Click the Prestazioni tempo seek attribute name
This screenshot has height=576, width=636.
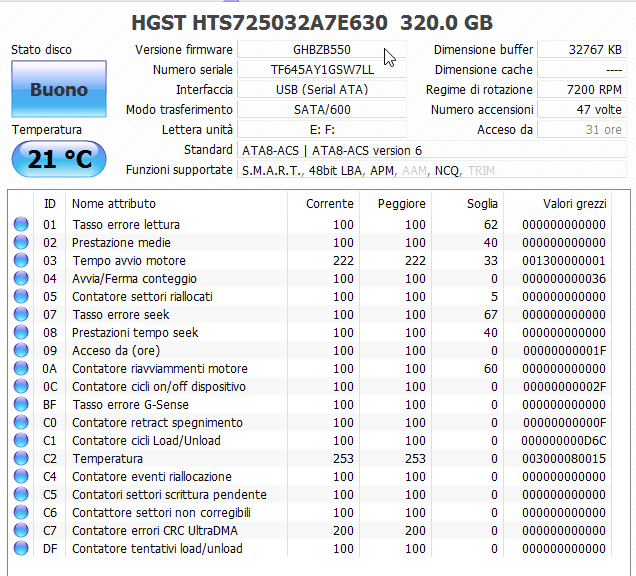135,333
